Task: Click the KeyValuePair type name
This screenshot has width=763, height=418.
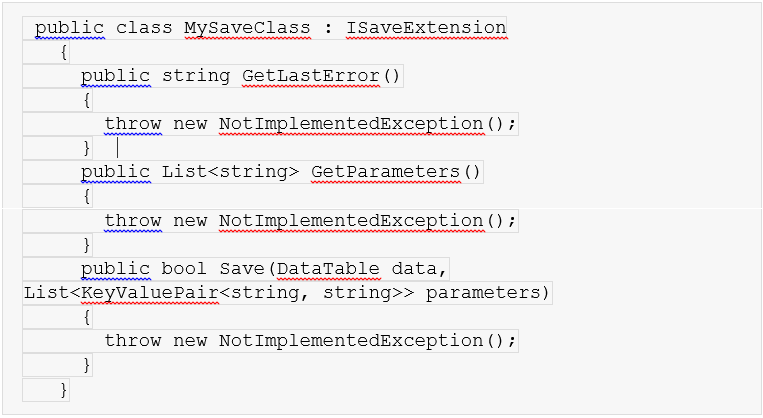Action: [x=150, y=293]
